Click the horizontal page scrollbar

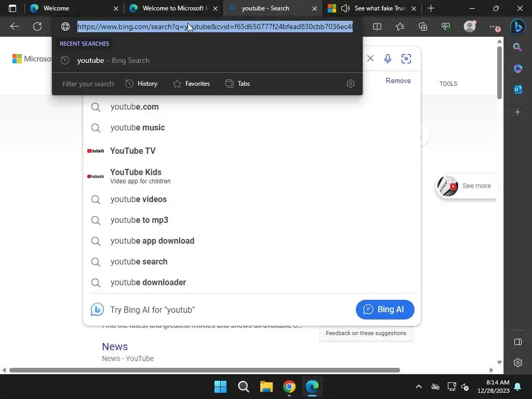pyautogui.click(x=205, y=370)
